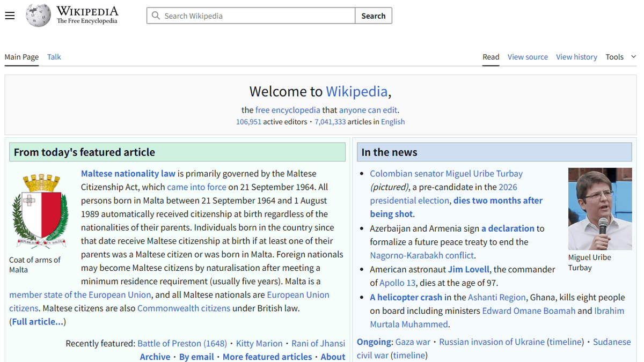
Task: Open timeline link after Russian invasion of Ukraine
Action: tap(566, 342)
